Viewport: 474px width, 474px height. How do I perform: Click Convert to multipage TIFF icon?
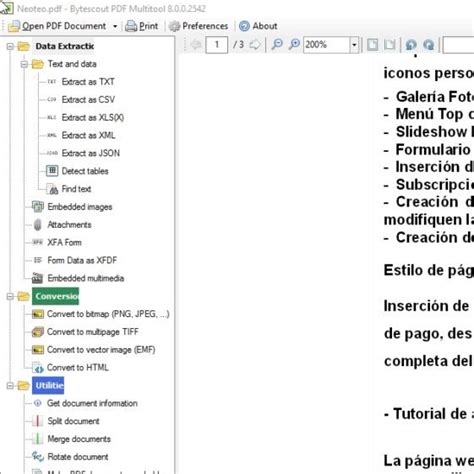38,332
